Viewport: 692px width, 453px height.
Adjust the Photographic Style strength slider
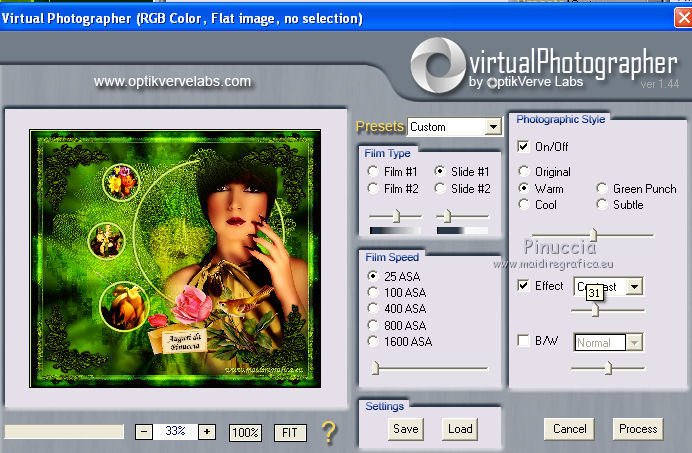[x=594, y=235]
